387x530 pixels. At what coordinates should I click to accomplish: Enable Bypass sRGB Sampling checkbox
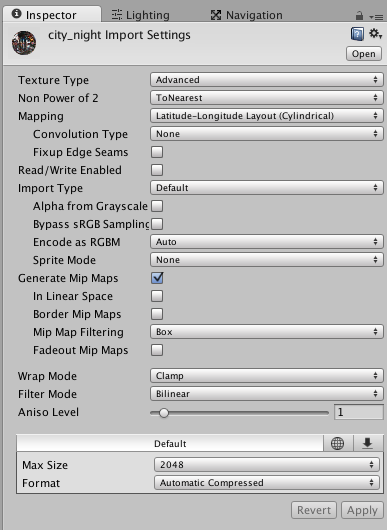157,224
